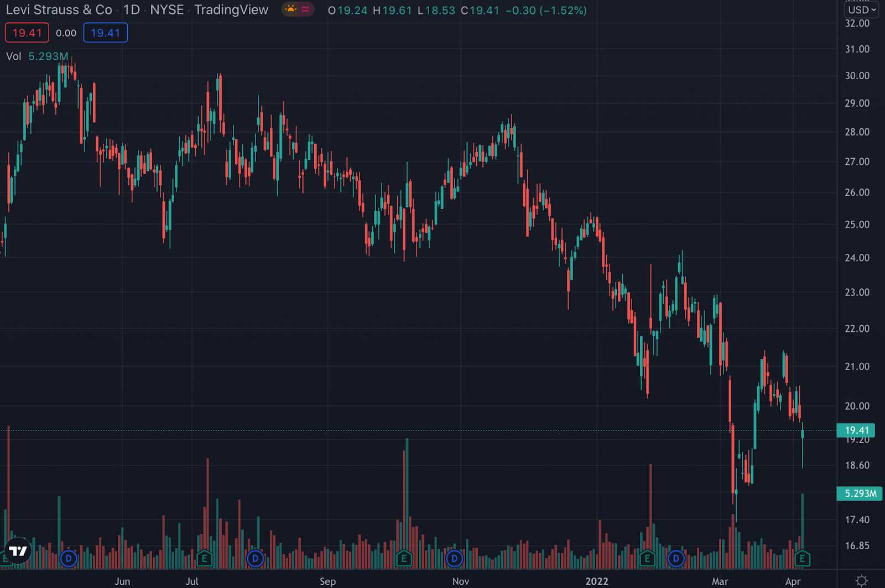Click the 1D interval label
Screen dimensions: 885x588
pyautogui.click(x=132, y=10)
